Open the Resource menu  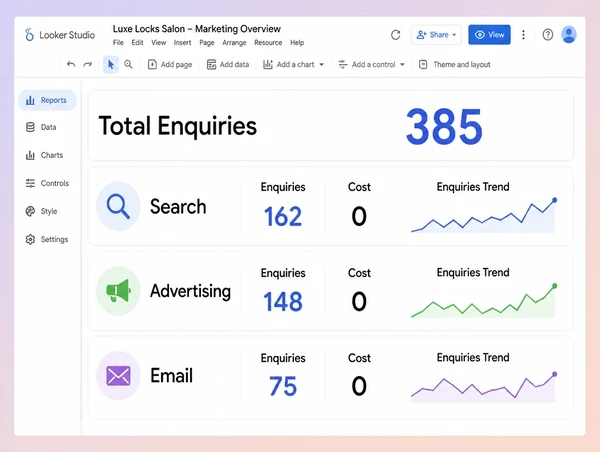(x=268, y=42)
